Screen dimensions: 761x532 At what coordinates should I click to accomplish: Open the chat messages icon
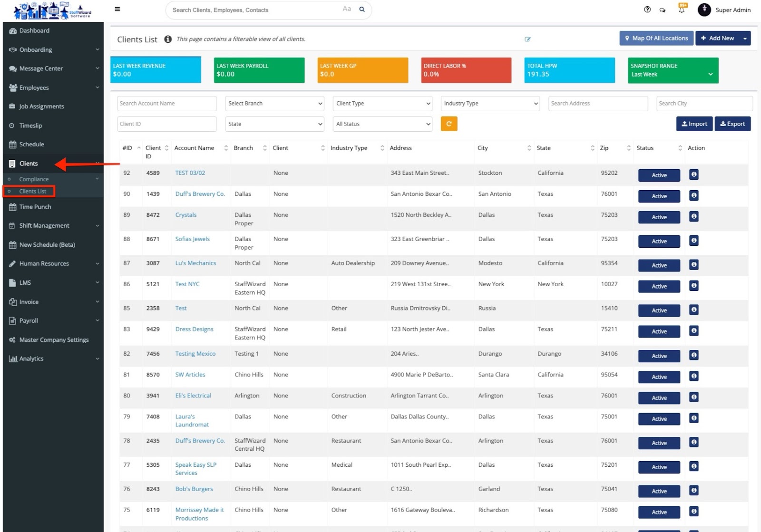(662, 10)
